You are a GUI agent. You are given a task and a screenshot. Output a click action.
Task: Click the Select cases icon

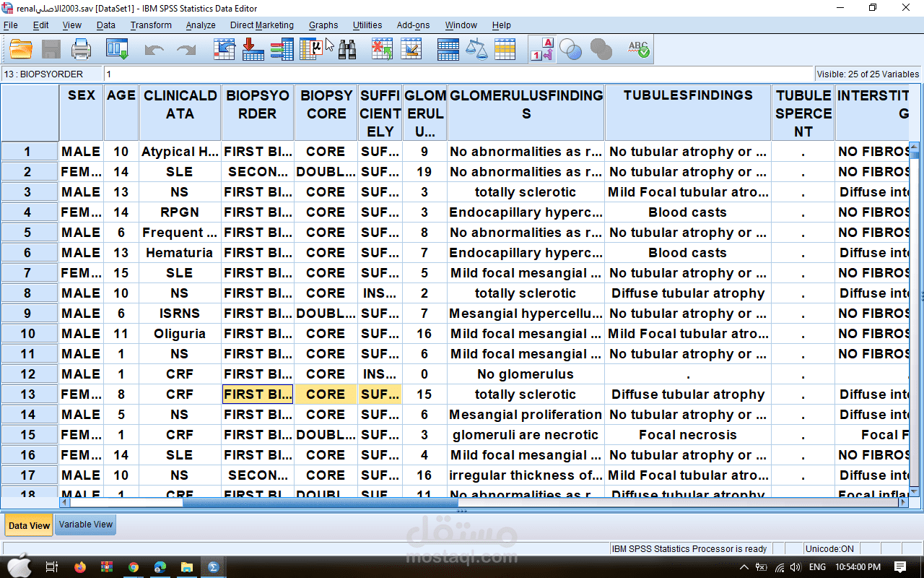click(x=505, y=50)
